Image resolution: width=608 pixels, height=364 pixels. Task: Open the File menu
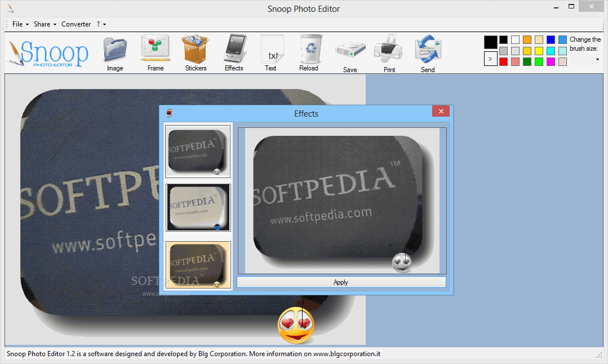coord(20,24)
